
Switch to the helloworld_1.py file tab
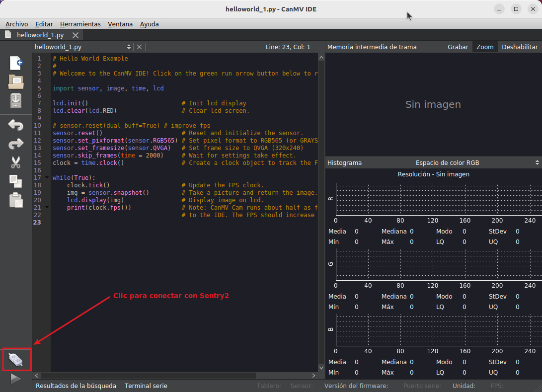[40, 35]
